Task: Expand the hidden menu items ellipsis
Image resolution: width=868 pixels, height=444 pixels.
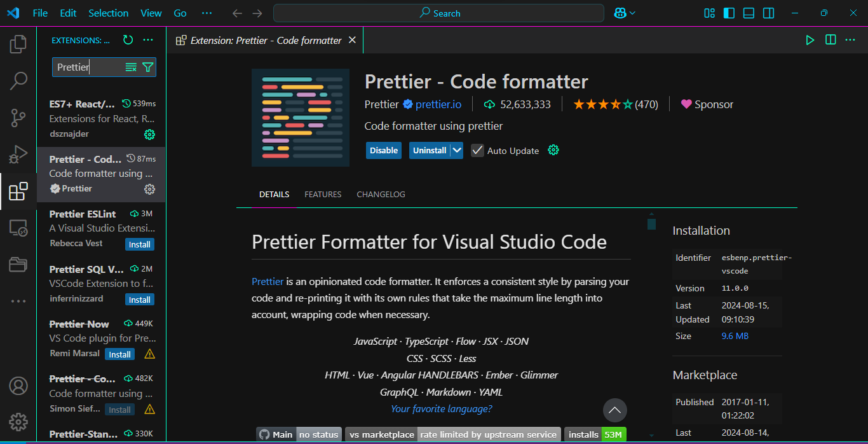Action: 207,13
